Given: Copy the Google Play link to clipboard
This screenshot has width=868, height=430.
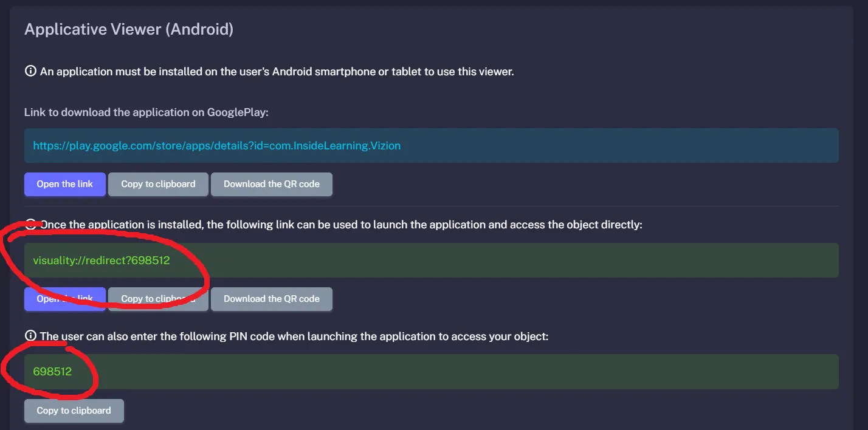Looking at the screenshot, I should [x=158, y=184].
